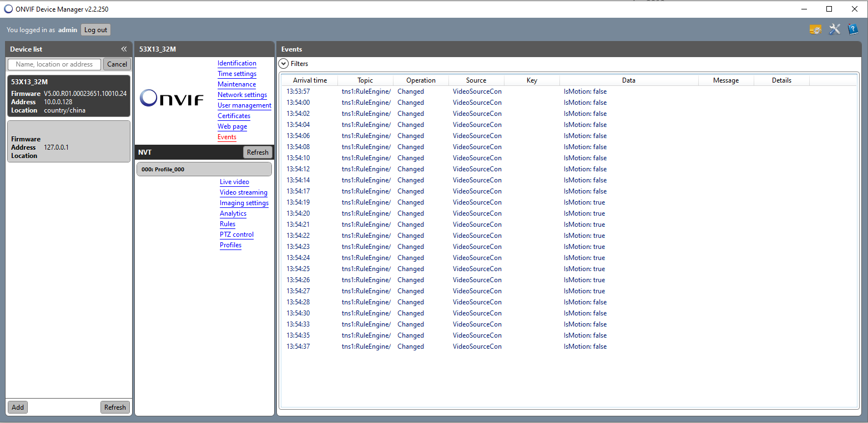Open the wrench and screwdriver settings icon
Image resolution: width=868 pixels, height=423 pixels.
pos(834,30)
